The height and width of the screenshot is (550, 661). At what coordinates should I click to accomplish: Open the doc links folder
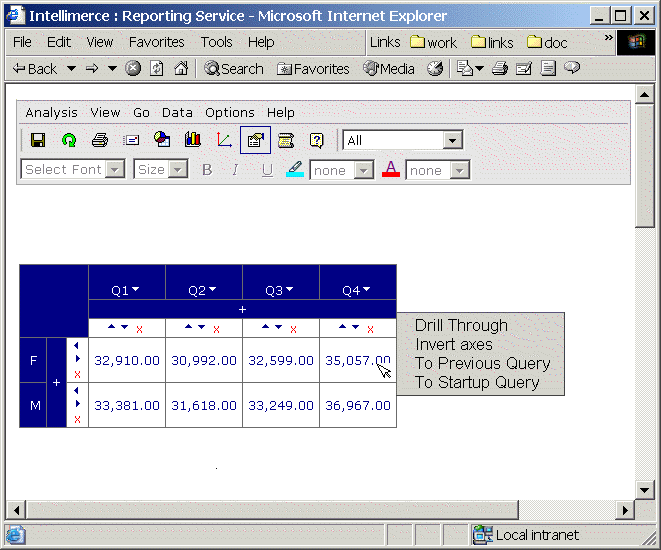pyautogui.click(x=547, y=42)
